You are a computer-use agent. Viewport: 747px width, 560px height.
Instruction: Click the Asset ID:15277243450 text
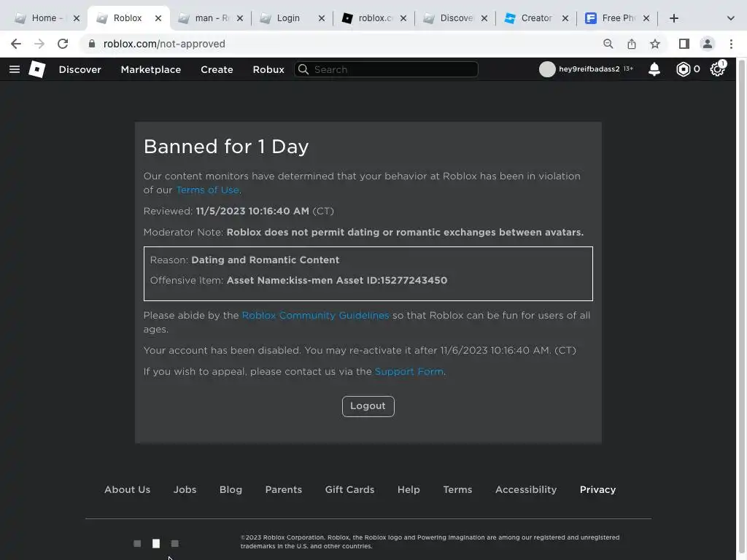pyautogui.click(x=392, y=281)
